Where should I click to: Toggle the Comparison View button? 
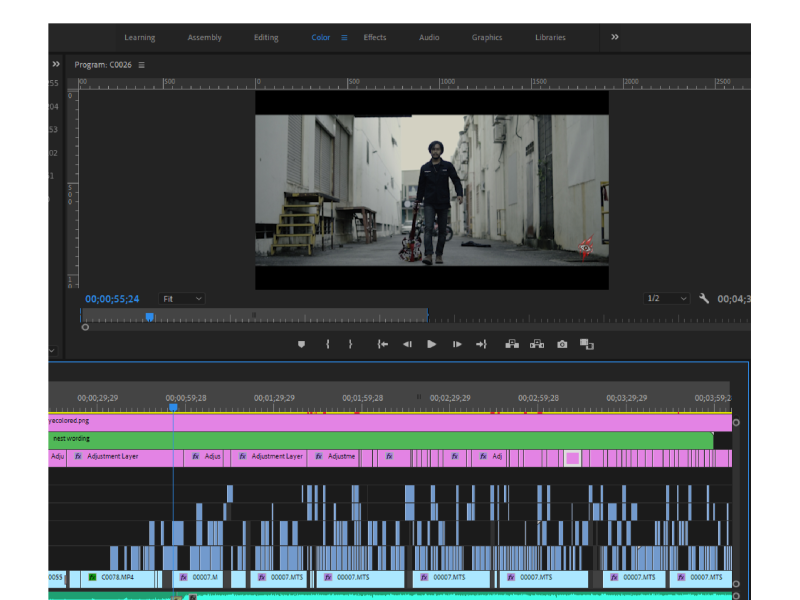[587, 344]
